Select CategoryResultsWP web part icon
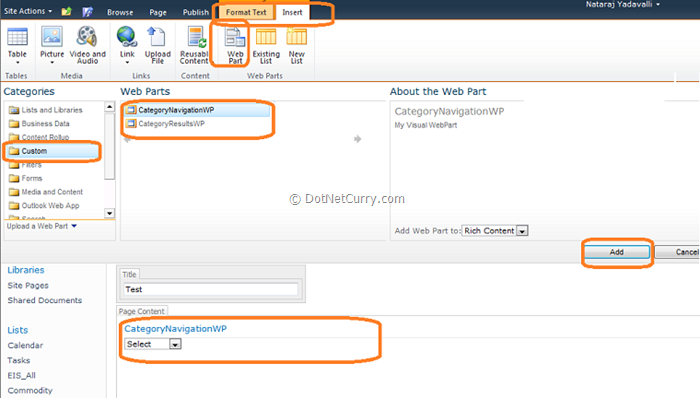This screenshot has width=700, height=398. (130, 124)
